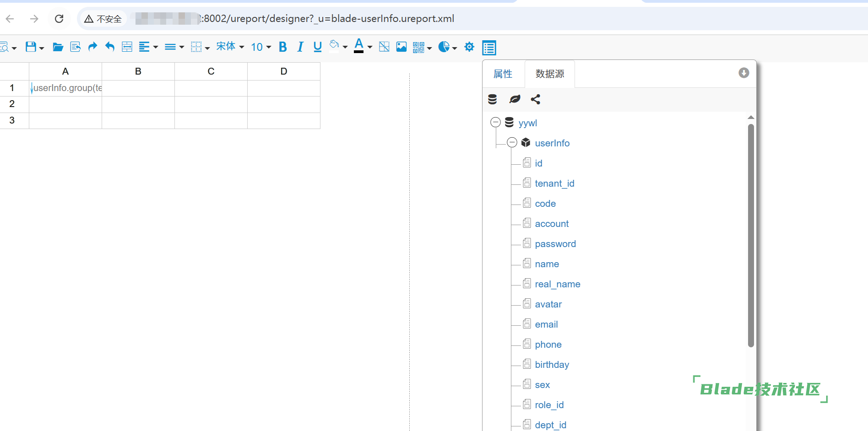This screenshot has height=431, width=868.
Task: Collapse the userInfo dataset node
Action: click(512, 143)
